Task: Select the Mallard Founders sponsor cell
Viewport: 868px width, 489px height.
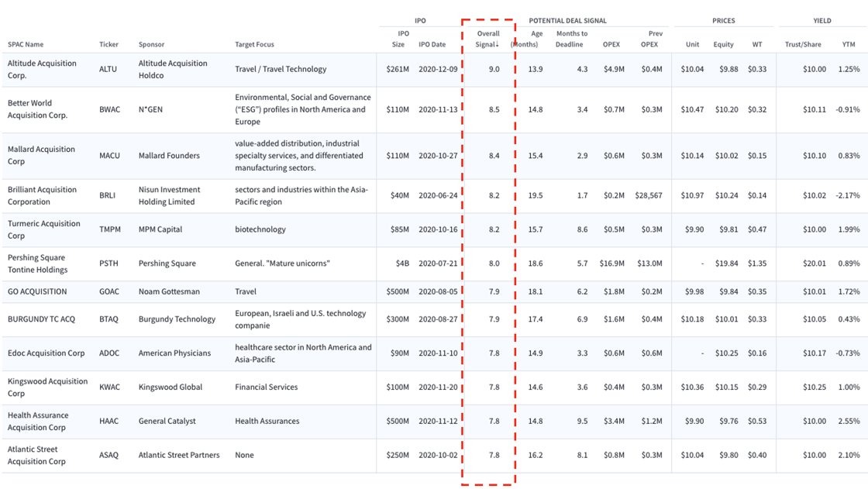Action: (169, 156)
